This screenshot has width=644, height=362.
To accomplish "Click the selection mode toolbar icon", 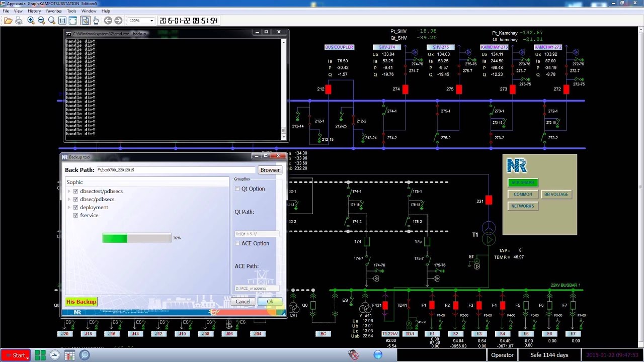I will (85, 21).
